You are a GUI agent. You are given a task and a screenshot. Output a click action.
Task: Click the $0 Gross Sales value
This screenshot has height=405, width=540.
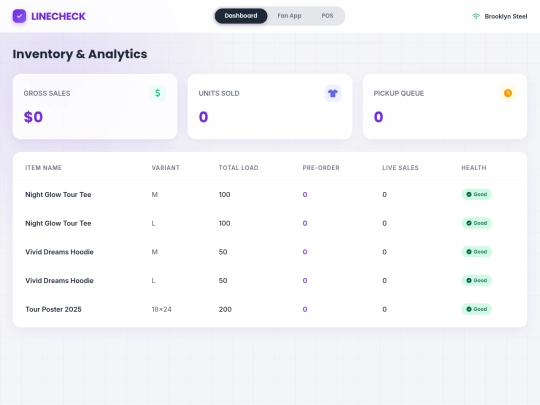pos(33,117)
